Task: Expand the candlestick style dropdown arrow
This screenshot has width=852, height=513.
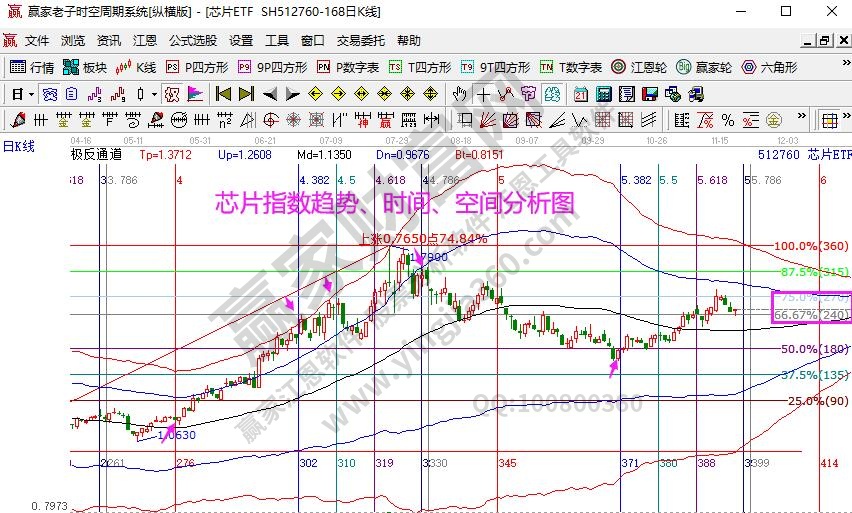Action: [153, 94]
